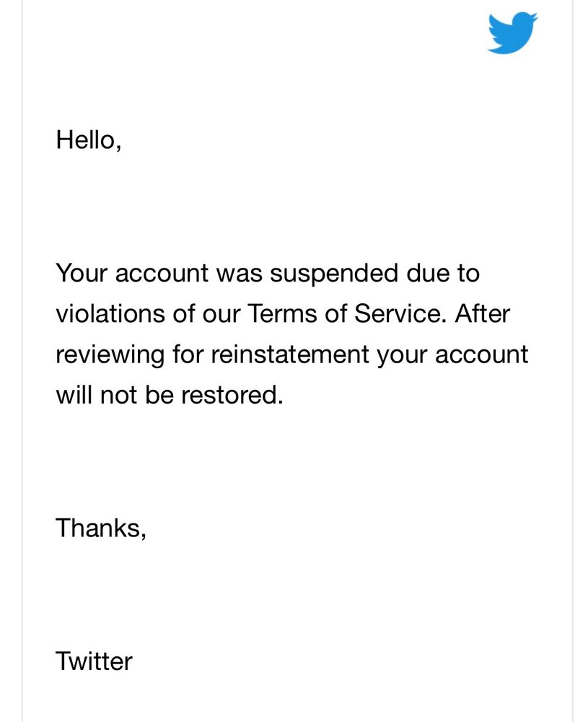Click the words "due to" in the first line
This screenshot has height=722, width=588.
click(443, 273)
